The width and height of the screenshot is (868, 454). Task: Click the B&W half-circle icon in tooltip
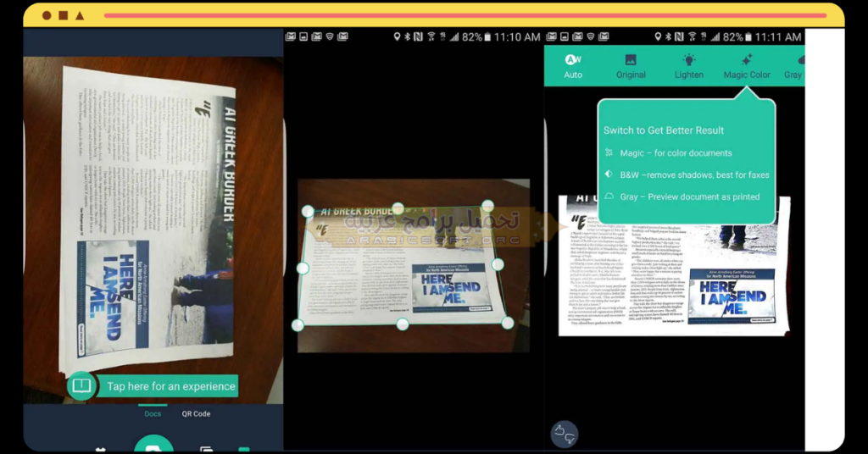click(x=609, y=174)
